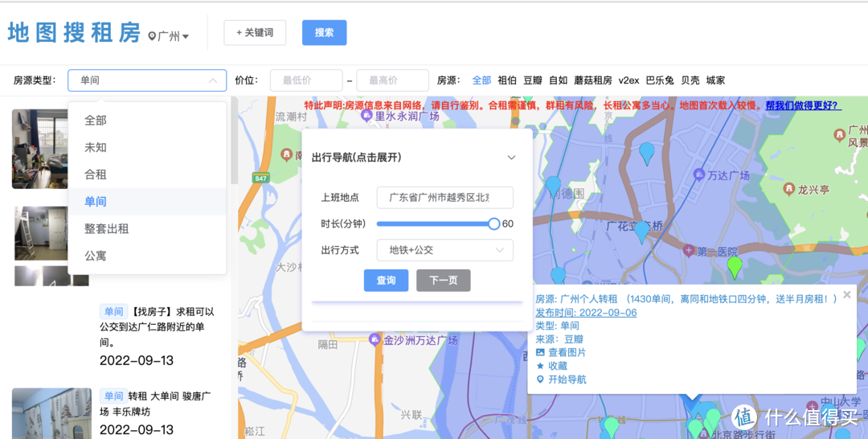Select 全部 source filter

[x=481, y=80]
